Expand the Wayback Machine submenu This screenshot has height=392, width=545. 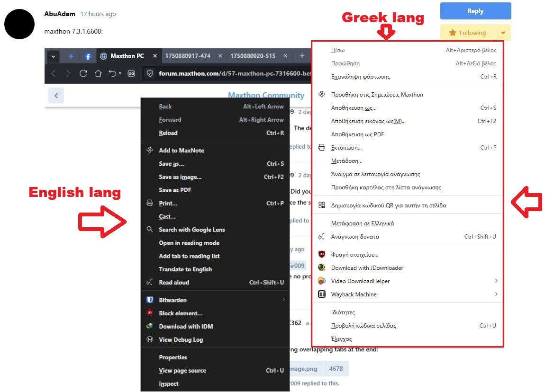click(408, 294)
